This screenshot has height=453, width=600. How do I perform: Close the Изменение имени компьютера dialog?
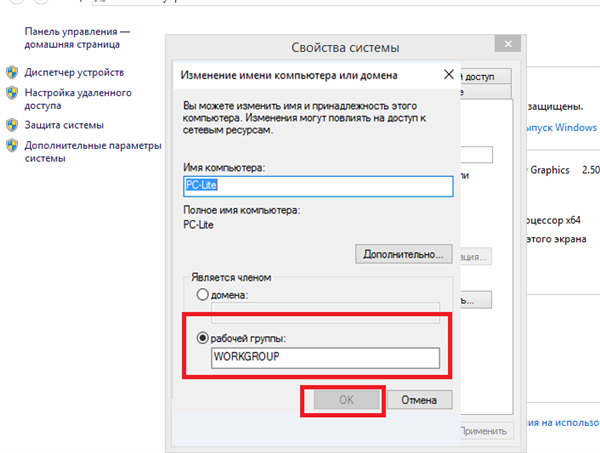point(449,74)
